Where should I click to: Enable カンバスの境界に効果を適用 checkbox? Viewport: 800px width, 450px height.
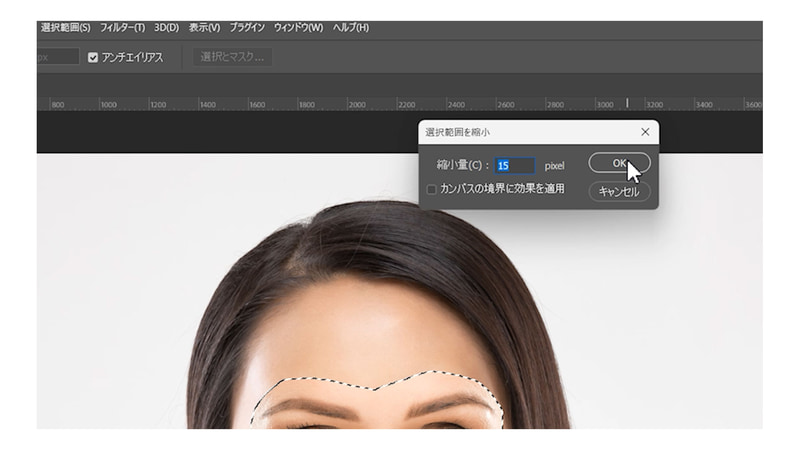[x=432, y=189]
